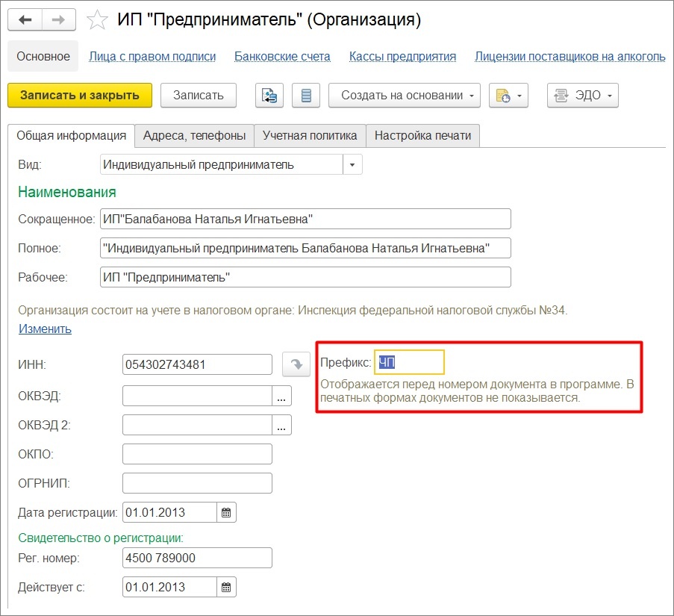Click the Полное name field
Image resolution: width=674 pixels, height=616 pixels.
(305, 248)
